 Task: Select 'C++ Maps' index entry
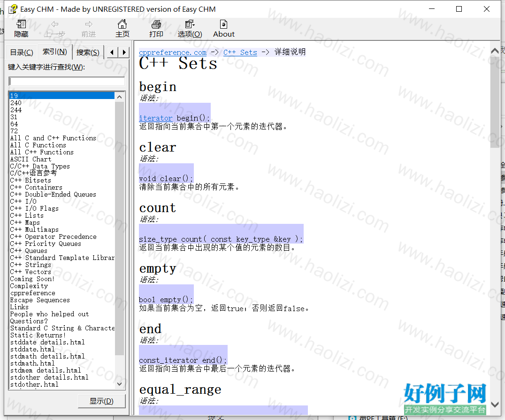pyautogui.click(x=25, y=222)
